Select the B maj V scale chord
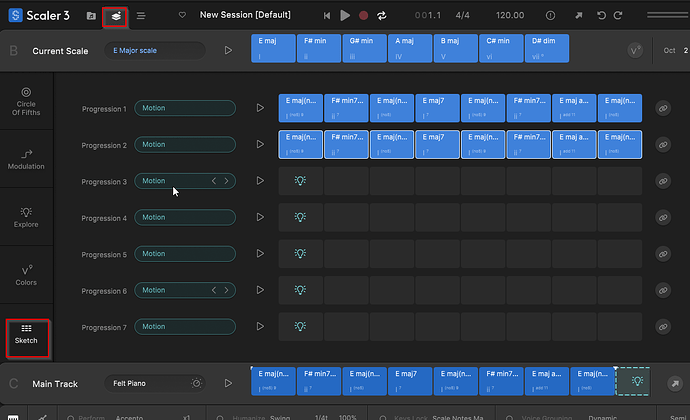Screen dimensions: 690x420 [455, 48]
